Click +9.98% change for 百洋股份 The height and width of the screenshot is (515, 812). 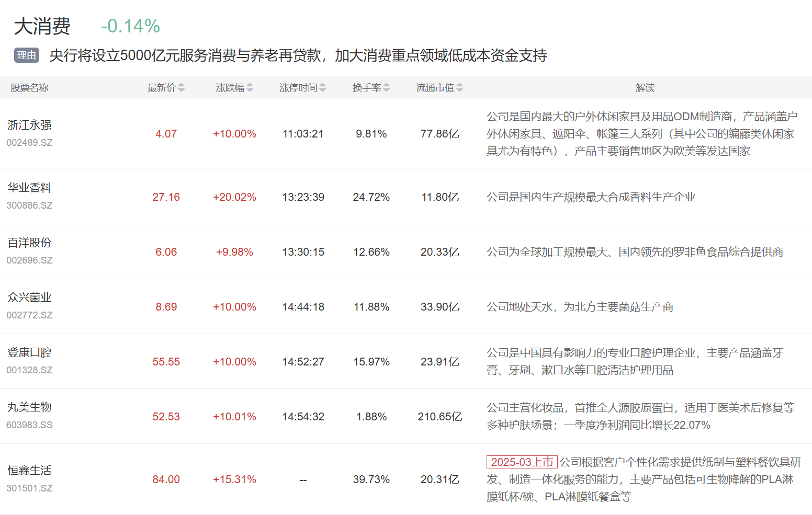click(x=234, y=252)
